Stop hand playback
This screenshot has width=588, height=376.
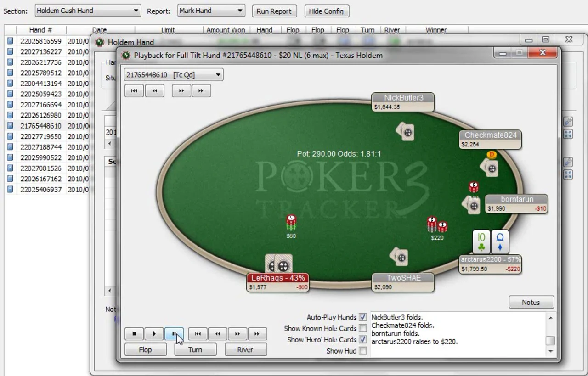[x=134, y=334]
